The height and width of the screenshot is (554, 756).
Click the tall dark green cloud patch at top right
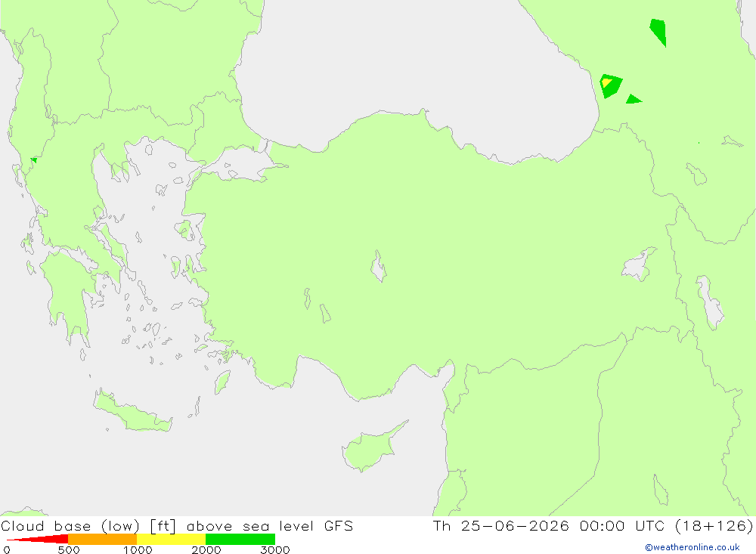click(658, 32)
